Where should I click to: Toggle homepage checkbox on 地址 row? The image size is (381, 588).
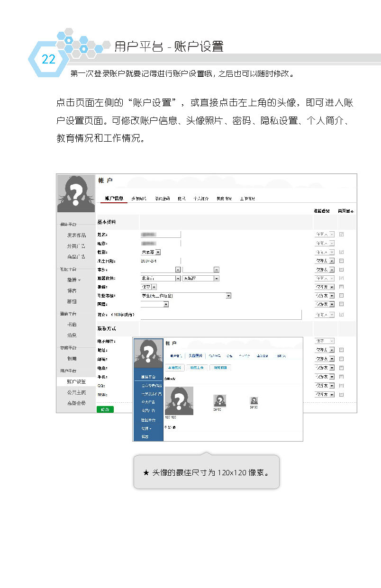coord(342,350)
